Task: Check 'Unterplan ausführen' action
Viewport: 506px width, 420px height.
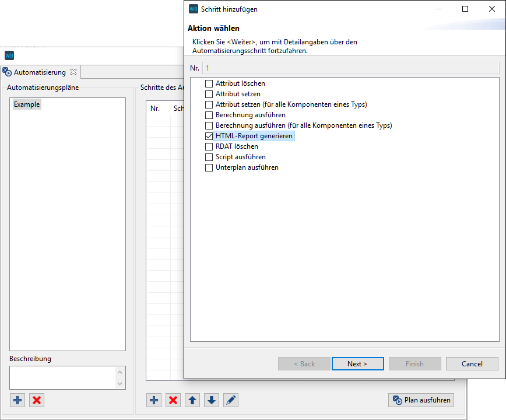Action: (209, 168)
